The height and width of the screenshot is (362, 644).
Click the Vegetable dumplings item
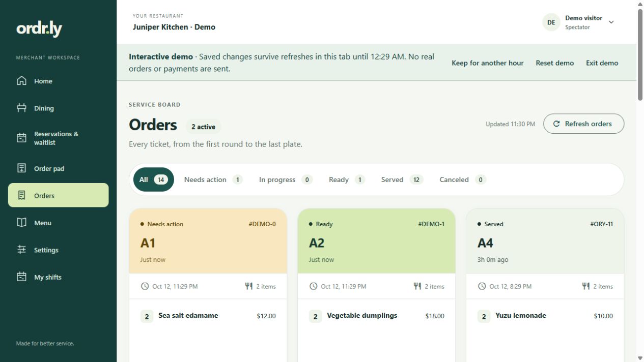pos(362,315)
